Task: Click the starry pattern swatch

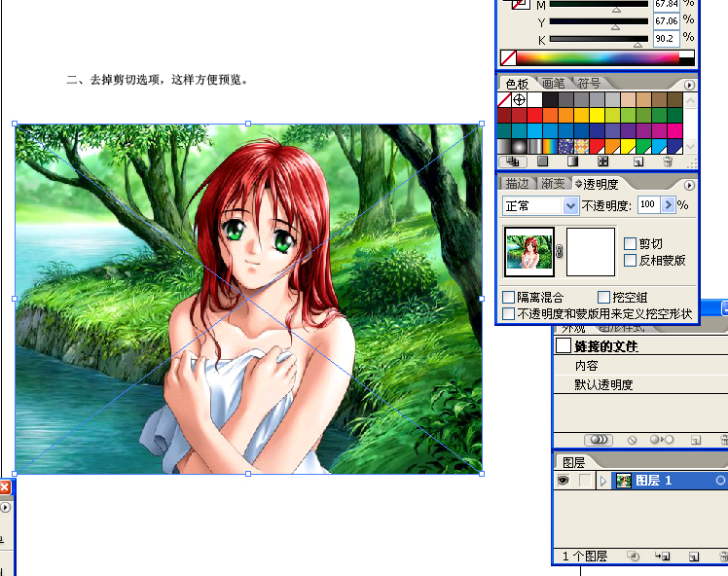Action: [x=566, y=146]
